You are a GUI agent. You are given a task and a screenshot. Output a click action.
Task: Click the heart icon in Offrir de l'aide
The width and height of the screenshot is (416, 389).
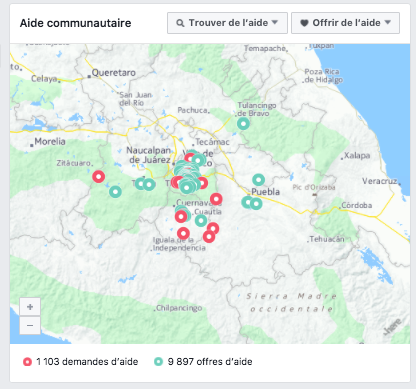[x=304, y=23]
